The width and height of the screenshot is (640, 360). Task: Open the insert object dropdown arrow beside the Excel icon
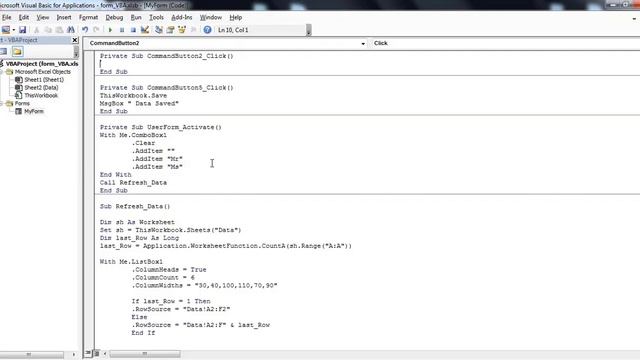point(13,30)
